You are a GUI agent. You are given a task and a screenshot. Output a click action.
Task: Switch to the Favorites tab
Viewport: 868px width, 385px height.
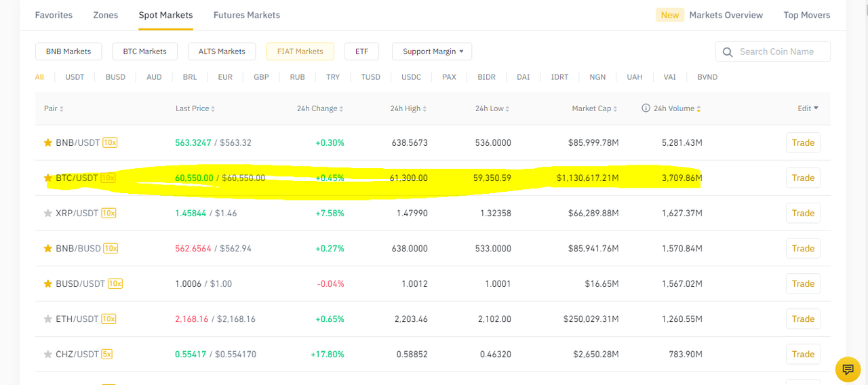[54, 15]
